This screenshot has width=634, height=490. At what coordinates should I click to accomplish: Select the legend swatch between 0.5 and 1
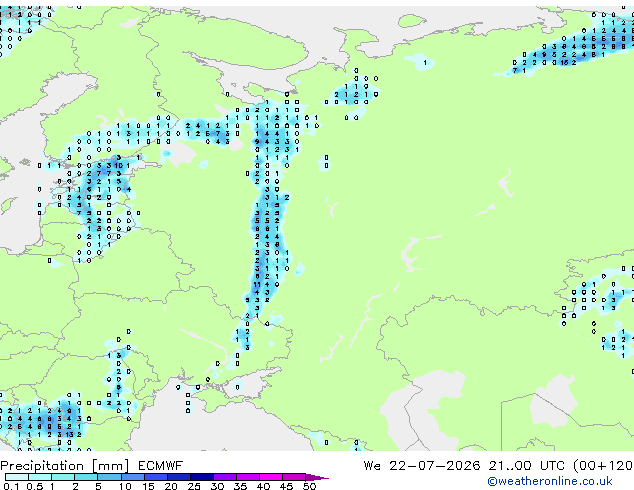pyautogui.click(x=40, y=477)
